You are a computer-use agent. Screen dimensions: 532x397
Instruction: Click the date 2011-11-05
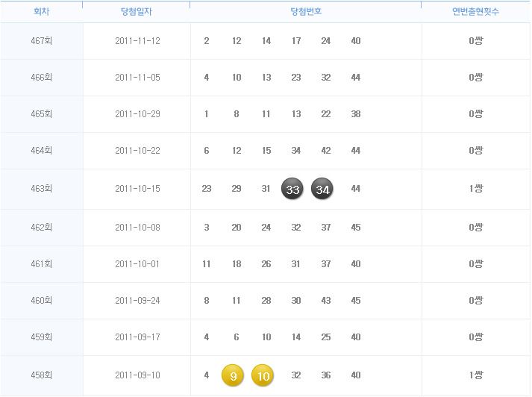[x=137, y=78]
